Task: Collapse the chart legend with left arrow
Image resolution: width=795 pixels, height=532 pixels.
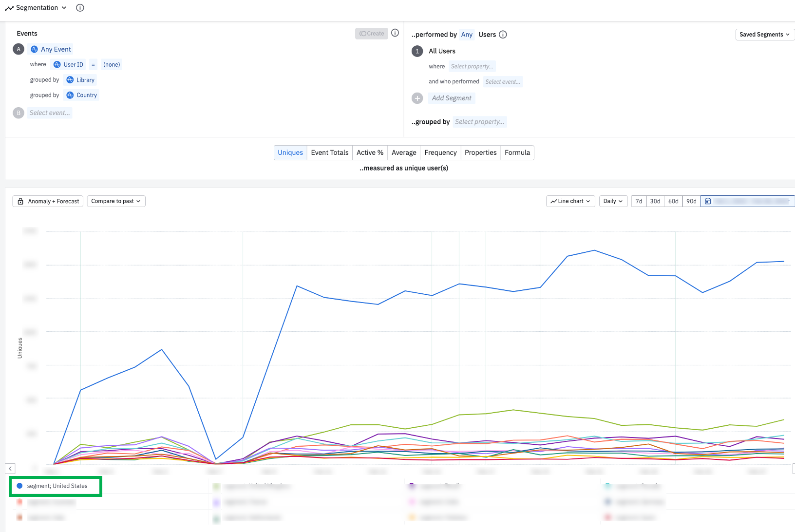Action: point(10,468)
